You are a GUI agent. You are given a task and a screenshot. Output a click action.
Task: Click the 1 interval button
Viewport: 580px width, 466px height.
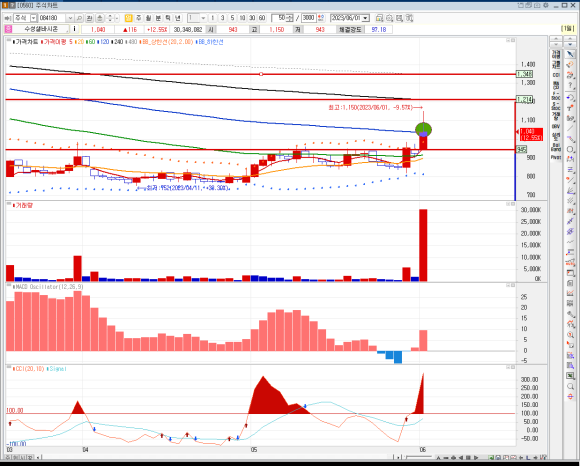click(x=212, y=18)
